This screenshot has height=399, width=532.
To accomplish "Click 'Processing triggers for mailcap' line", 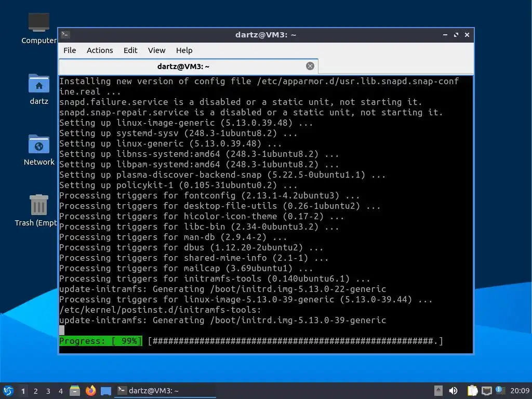I will 186,269.
